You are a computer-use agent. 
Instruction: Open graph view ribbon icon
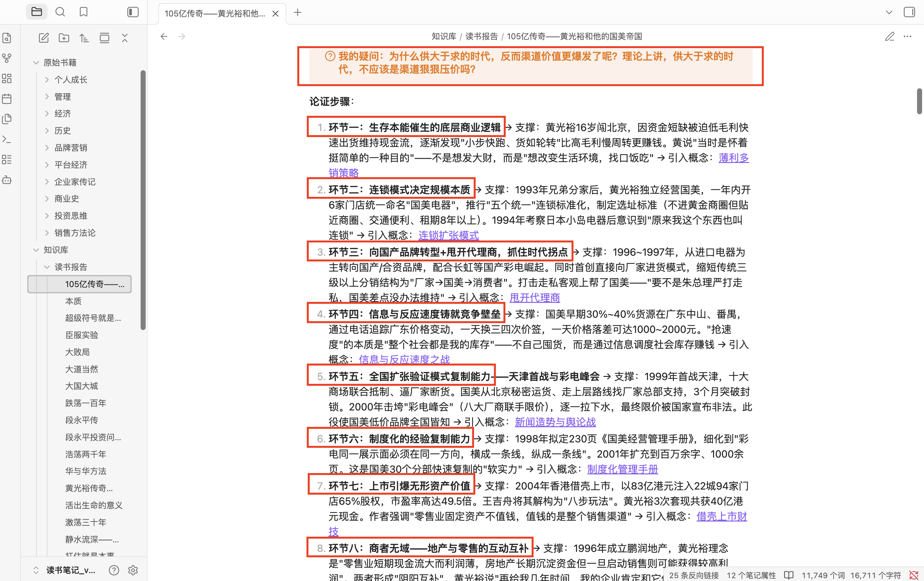click(x=7, y=58)
